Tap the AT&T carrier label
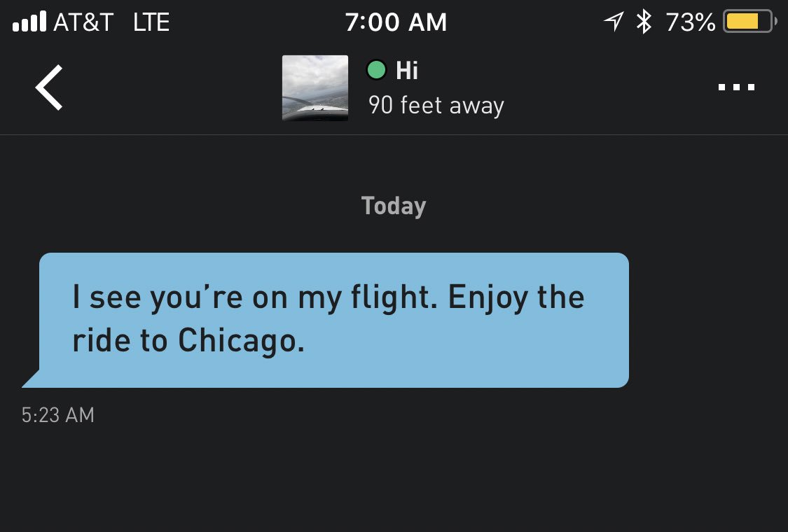 [83, 22]
